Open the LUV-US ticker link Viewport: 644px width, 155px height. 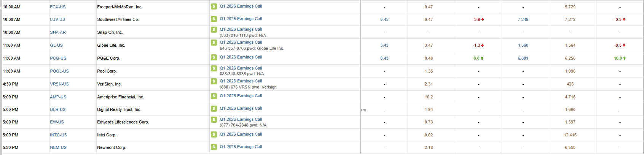(57, 19)
